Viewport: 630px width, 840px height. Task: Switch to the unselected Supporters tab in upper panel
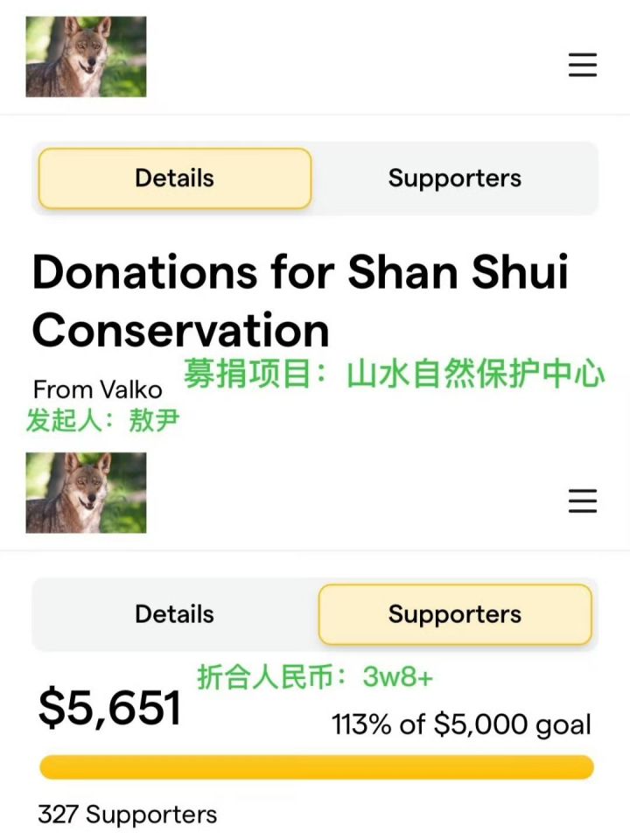454,178
